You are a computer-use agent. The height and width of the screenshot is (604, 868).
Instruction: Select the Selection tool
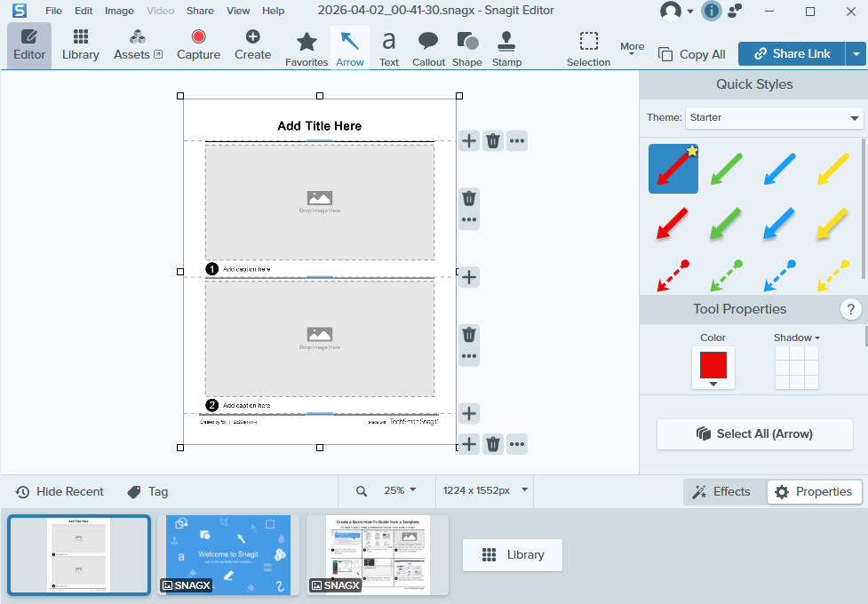[588, 49]
